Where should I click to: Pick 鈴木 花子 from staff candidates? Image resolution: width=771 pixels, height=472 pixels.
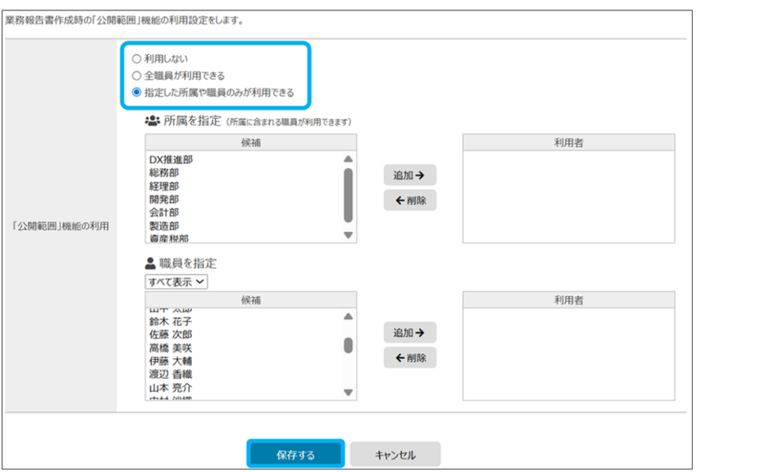coord(170,322)
